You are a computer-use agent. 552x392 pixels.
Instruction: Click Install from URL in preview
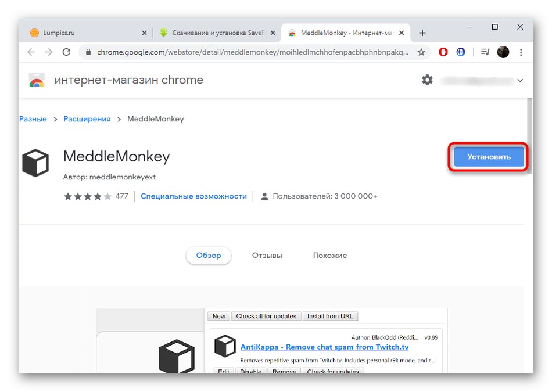[330, 316]
